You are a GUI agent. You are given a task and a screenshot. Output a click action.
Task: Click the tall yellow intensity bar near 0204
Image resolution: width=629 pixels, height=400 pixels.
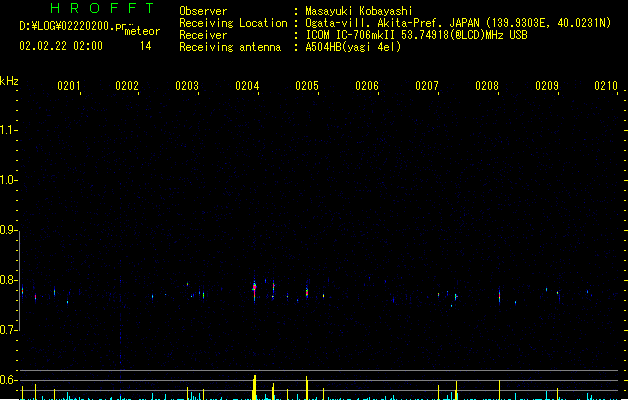254,387
